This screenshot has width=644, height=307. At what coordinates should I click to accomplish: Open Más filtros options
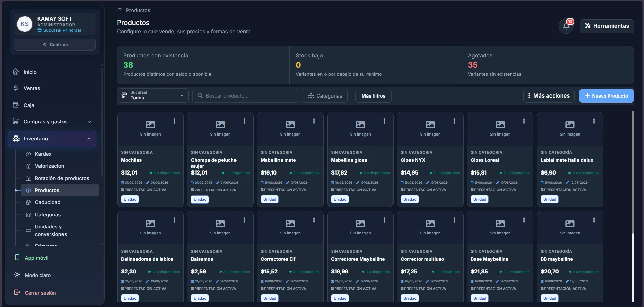[374, 96]
